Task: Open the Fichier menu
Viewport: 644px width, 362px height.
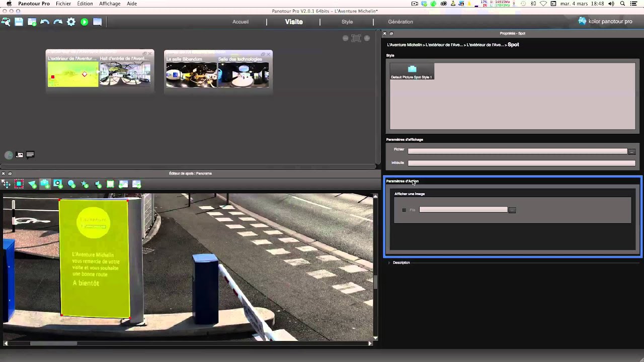Action: (63, 4)
